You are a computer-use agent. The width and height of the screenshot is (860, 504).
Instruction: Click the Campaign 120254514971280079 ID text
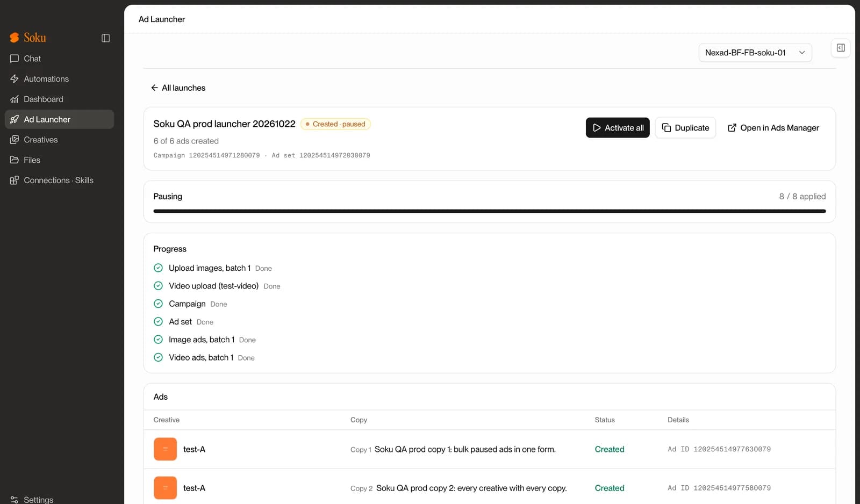coord(206,155)
